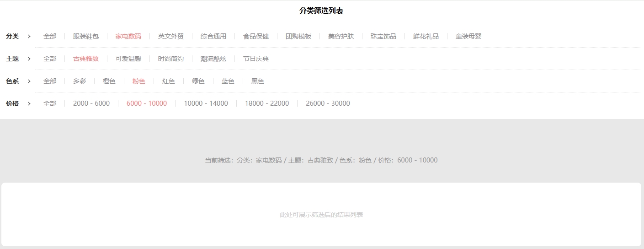The image size is (644, 249).
Task: Select 团购模板 category option
Action: pos(298,36)
